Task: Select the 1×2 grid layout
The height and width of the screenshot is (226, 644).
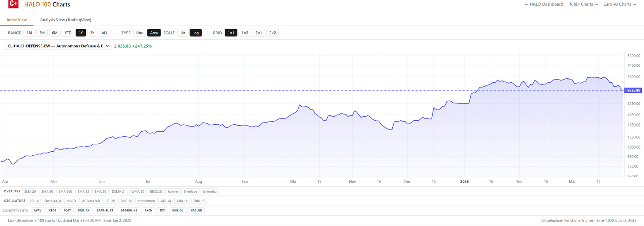Action: [x=245, y=33]
